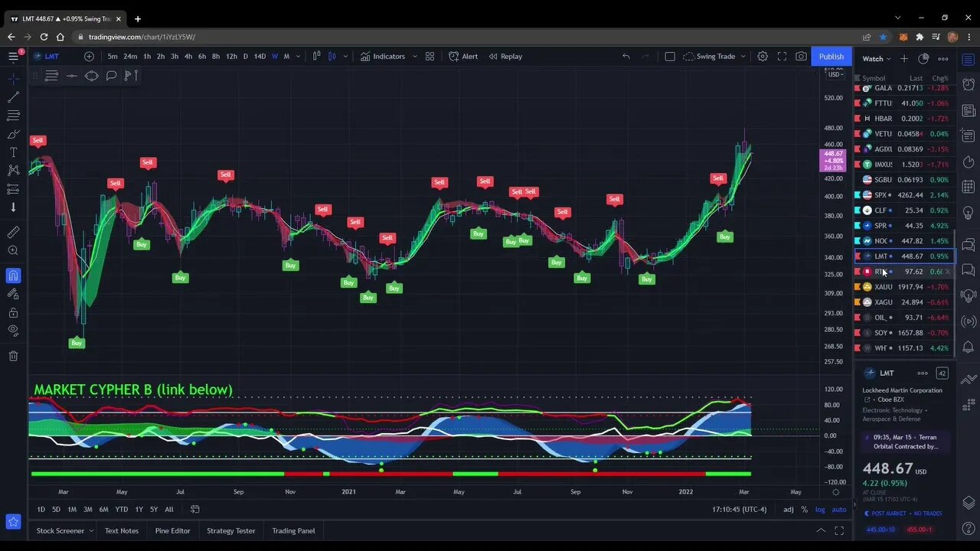980x551 pixels.
Task: Open indicator templates grid icon
Action: [x=430, y=56]
